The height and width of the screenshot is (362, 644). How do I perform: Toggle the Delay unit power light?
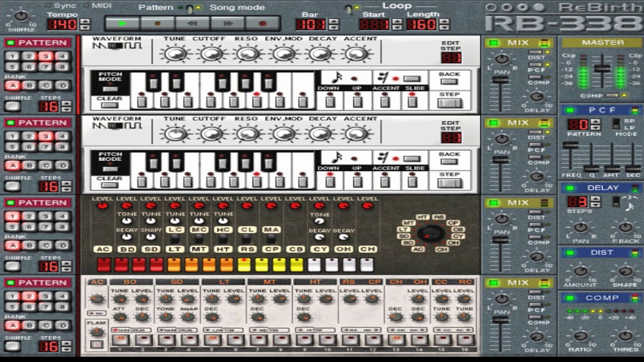click(570, 188)
